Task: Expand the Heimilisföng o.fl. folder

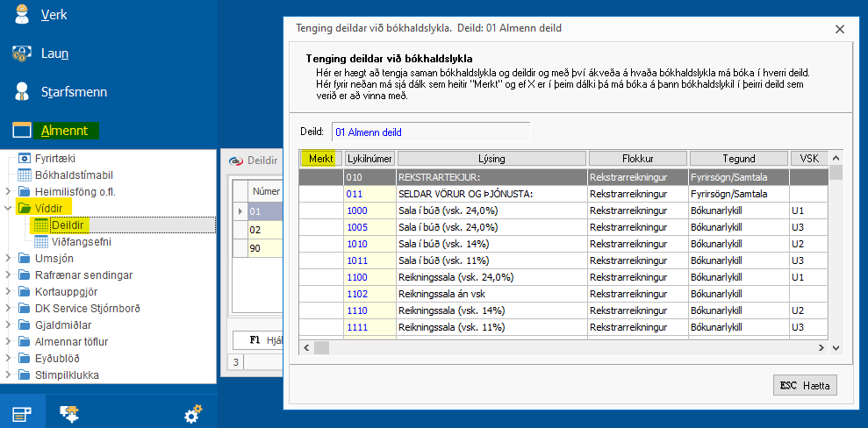Action: 8,191
